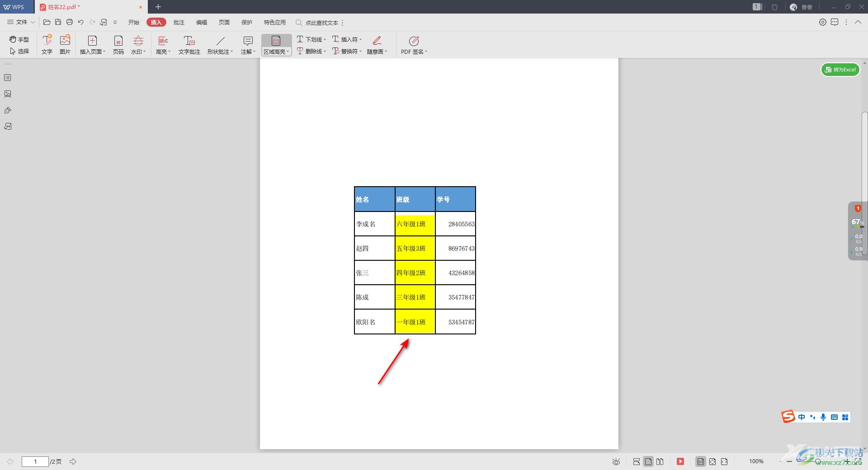Open the 姓名22.pdf document tab
This screenshot has height=470, width=868.
(90, 7)
